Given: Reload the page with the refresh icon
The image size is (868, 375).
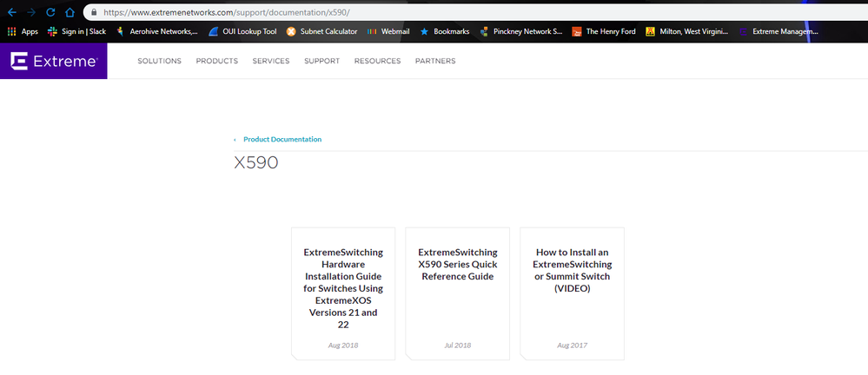Looking at the screenshot, I should point(50,13).
